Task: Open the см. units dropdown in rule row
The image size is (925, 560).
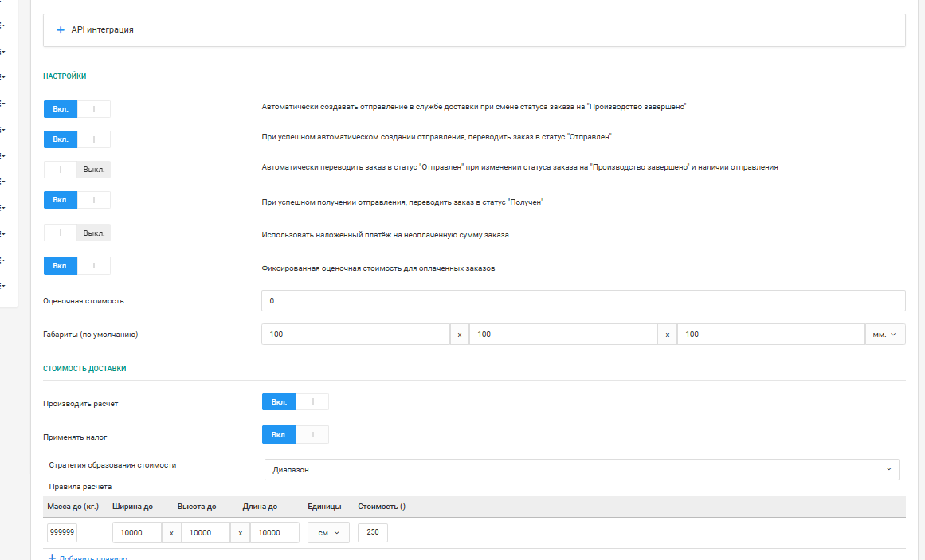Action: [328, 533]
